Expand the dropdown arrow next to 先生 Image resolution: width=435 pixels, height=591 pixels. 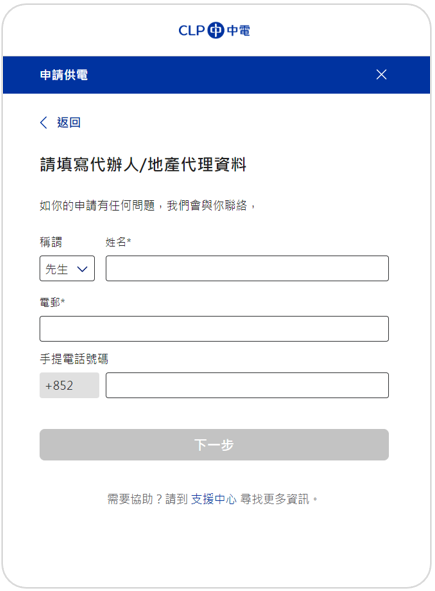82,269
